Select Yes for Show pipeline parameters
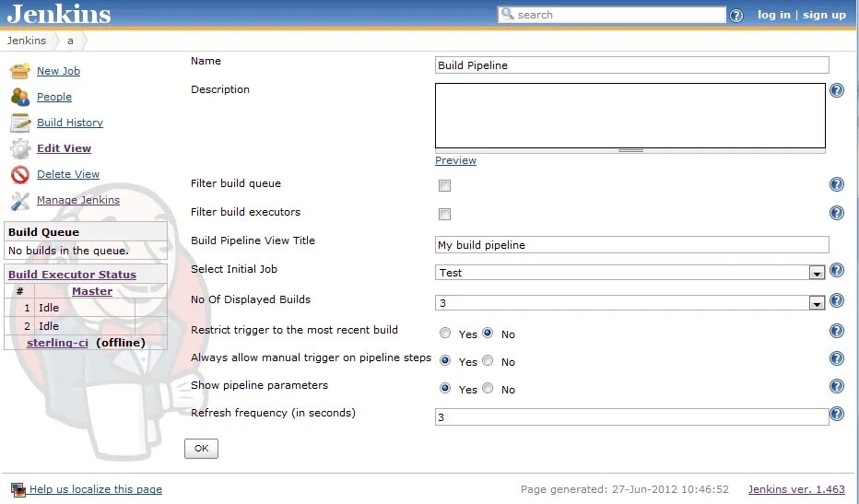Image resolution: width=859 pixels, height=504 pixels. [x=445, y=388]
